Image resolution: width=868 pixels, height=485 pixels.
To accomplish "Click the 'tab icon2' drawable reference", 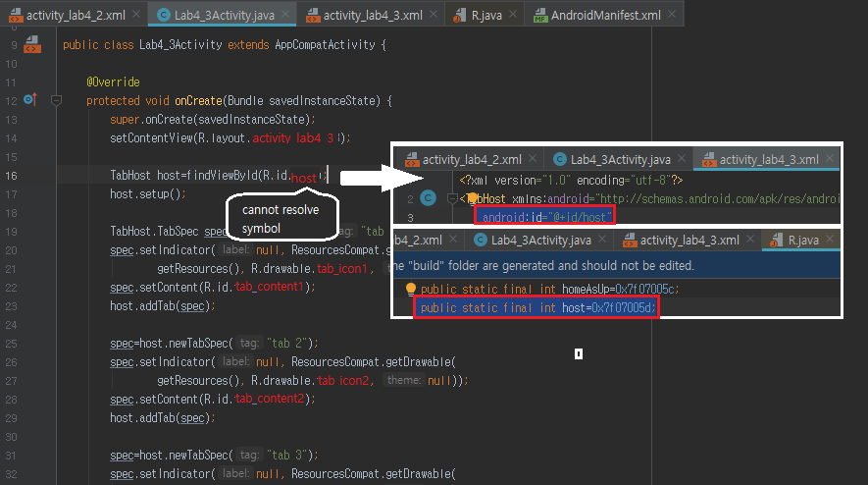I will click(343, 381).
